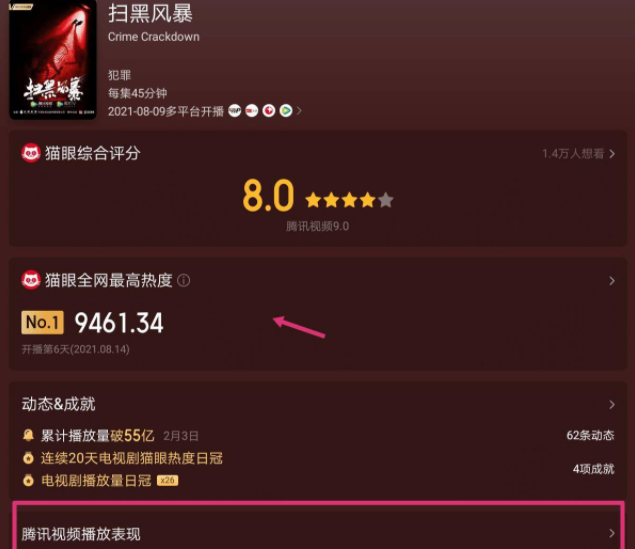The width and height of the screenshot is (635, 549).
Task: Click the red dragon TV platform icon
Action: click(x=269, y=111)
